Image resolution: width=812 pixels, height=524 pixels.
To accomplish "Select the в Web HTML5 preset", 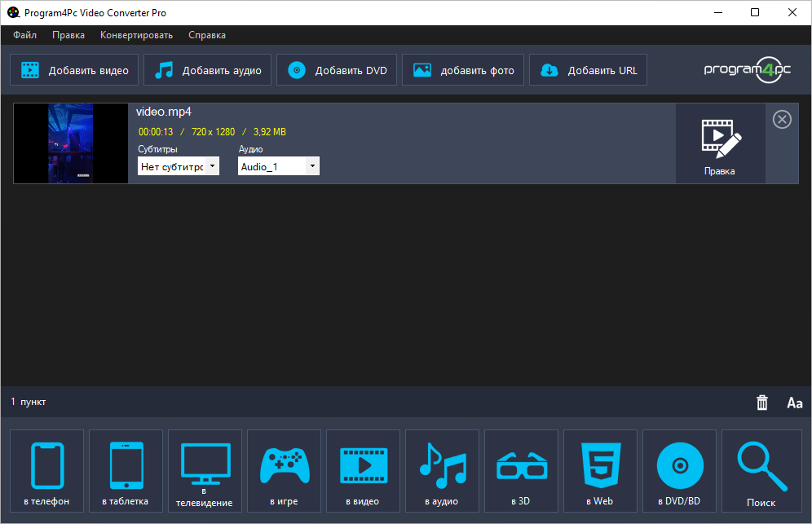I will click(x=599, y=472).
